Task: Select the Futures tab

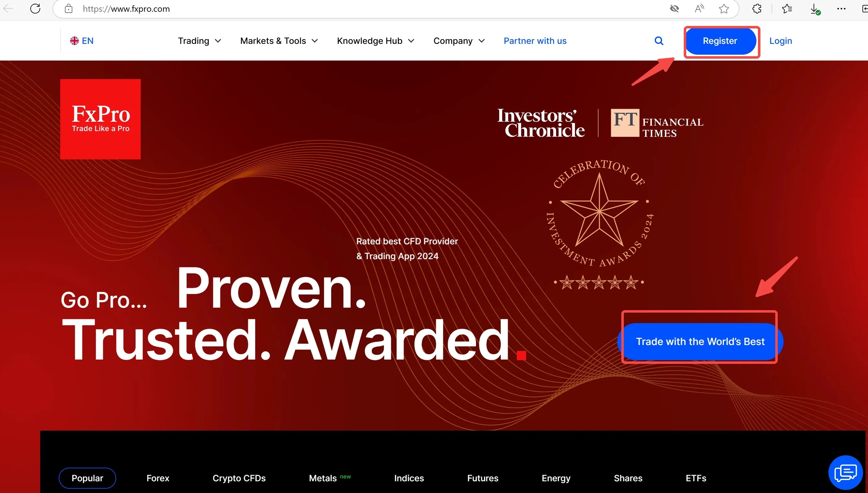Action: click(483, 478)
